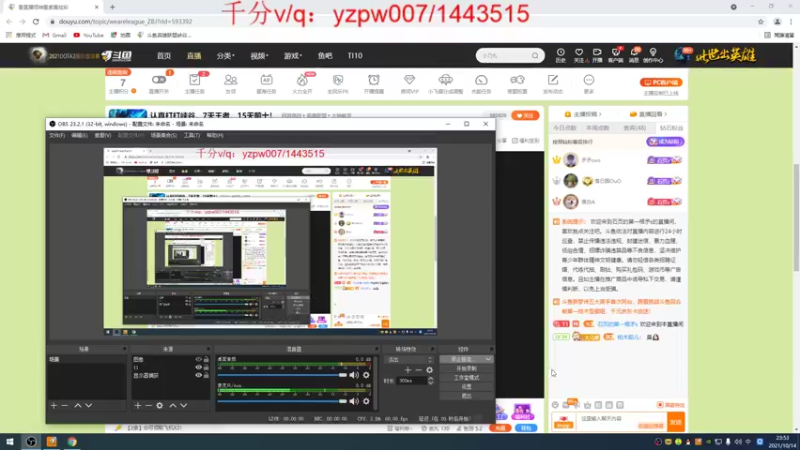
Task: Click the orange PC客户端 button
Action: [661, 82]
